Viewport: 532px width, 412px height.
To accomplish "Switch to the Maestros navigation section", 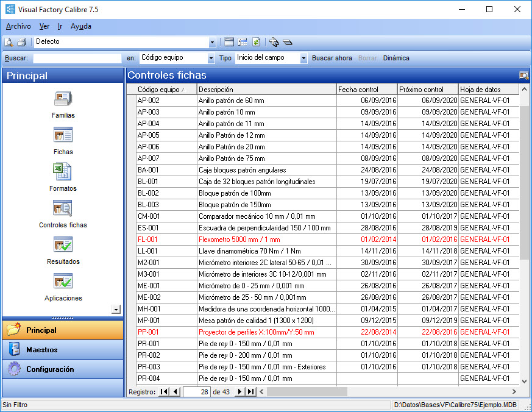I will (63, 349).
